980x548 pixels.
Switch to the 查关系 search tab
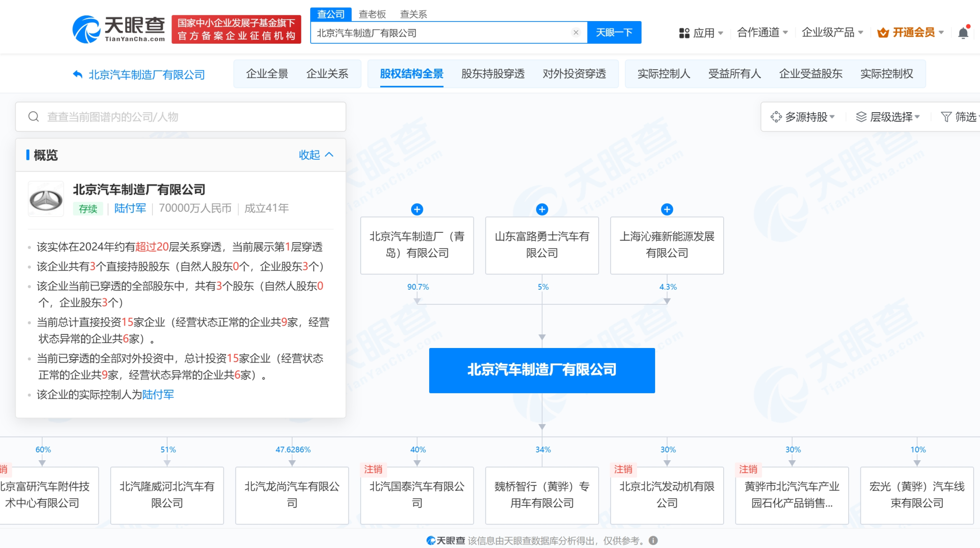(x=414, y=14)
